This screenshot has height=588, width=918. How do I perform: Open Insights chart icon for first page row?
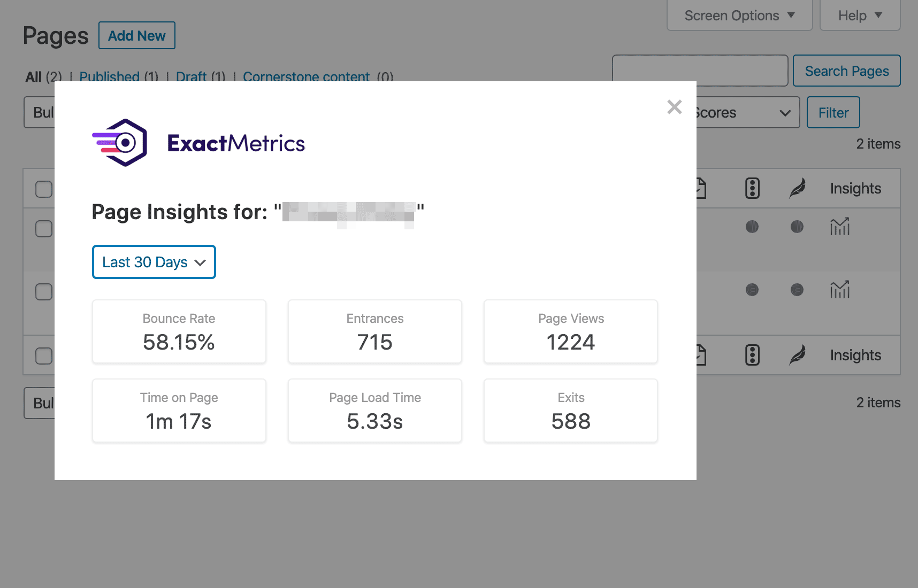840,227
